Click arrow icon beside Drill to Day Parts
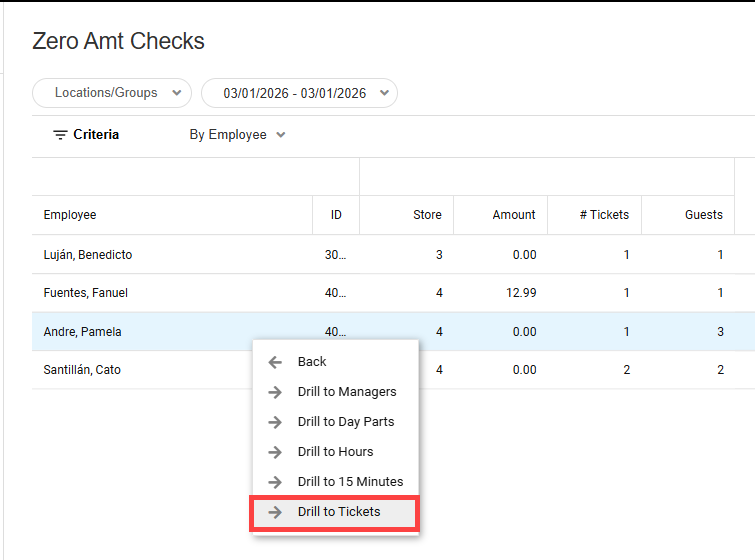 click(x=275, y=422)
